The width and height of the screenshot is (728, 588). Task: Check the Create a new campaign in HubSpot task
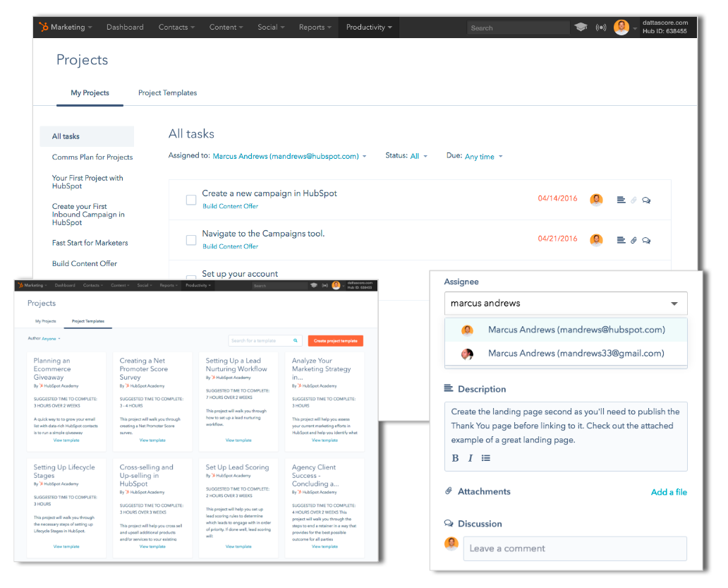tap(191, 200)
